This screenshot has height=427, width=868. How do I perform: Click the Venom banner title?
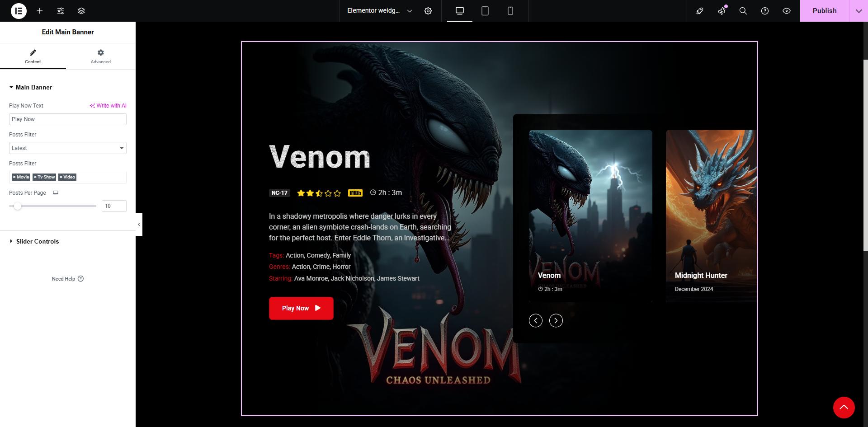coord(320,157)
